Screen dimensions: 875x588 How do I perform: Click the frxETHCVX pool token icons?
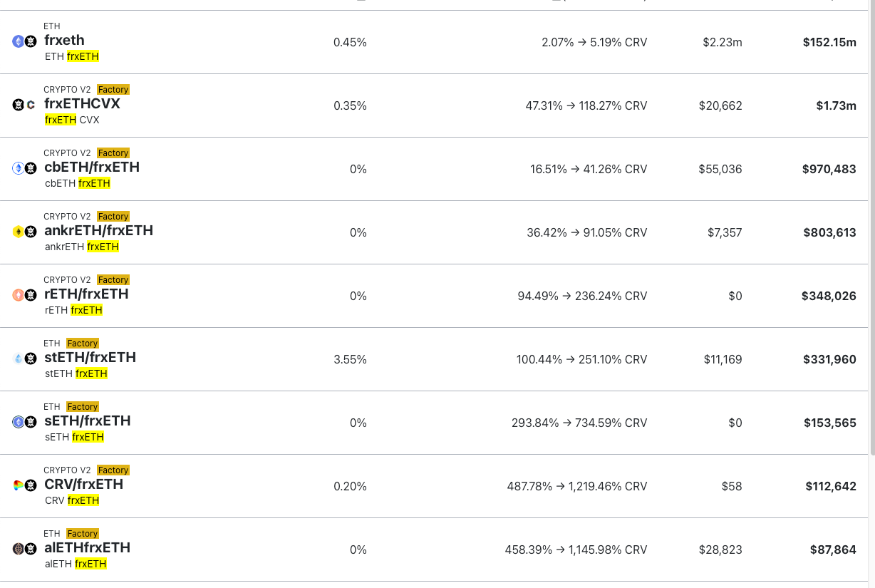pyautogui.click(x=24, y=105)
